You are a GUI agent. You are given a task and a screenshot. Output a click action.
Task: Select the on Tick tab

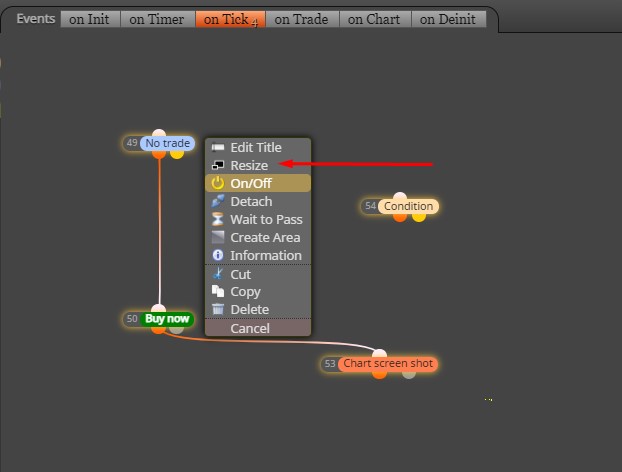[x=230, y=19]
